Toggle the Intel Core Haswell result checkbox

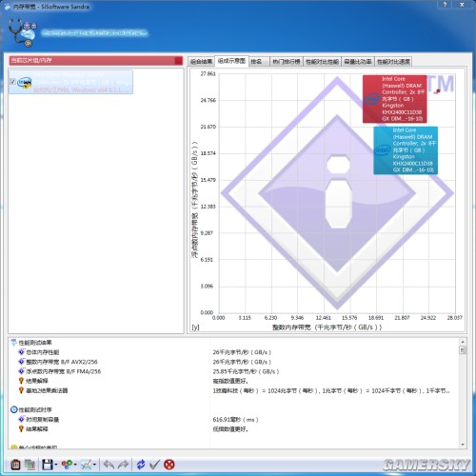point(12,82)
